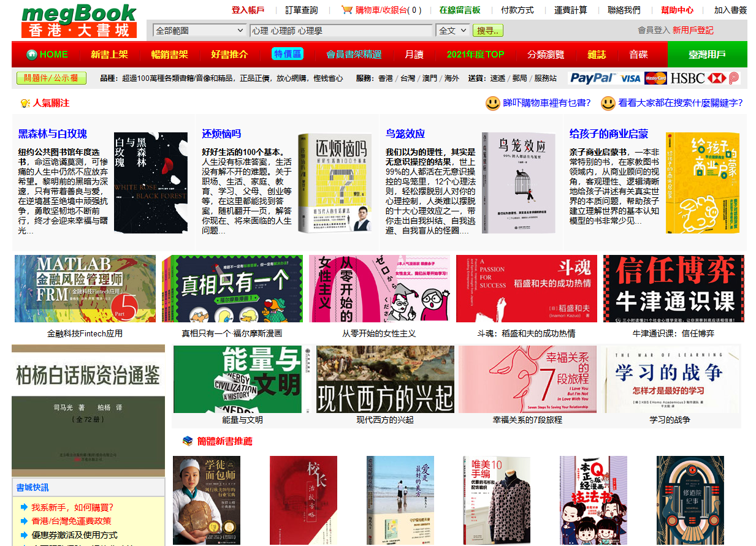
Task: Click the HOME icon in navigation bar
Action: [x=32, y=55]
